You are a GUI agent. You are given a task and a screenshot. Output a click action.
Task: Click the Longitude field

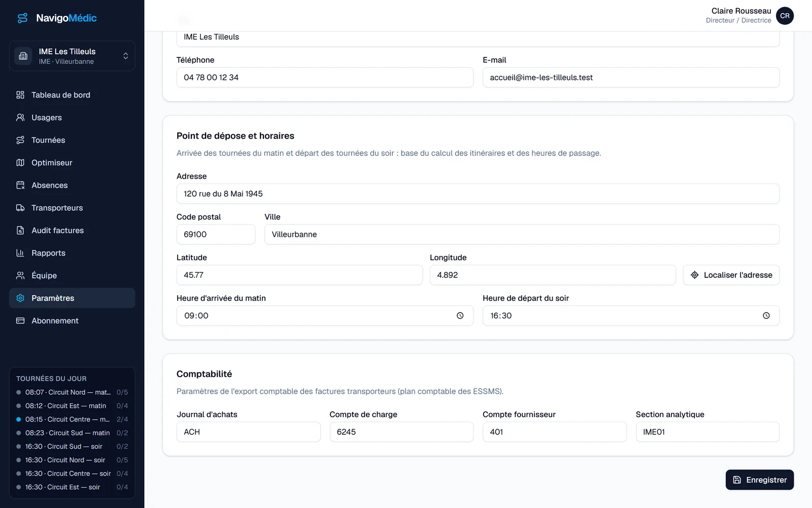click(553, 275)
